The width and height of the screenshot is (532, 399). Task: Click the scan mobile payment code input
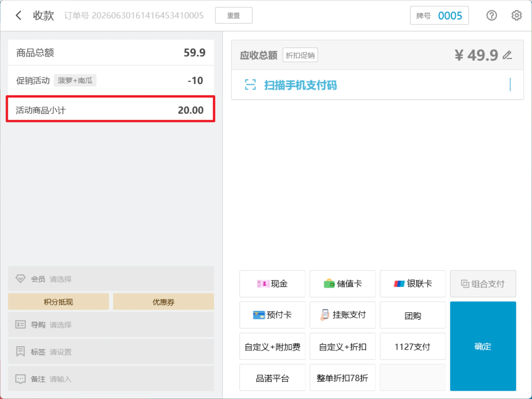[377, 85]
